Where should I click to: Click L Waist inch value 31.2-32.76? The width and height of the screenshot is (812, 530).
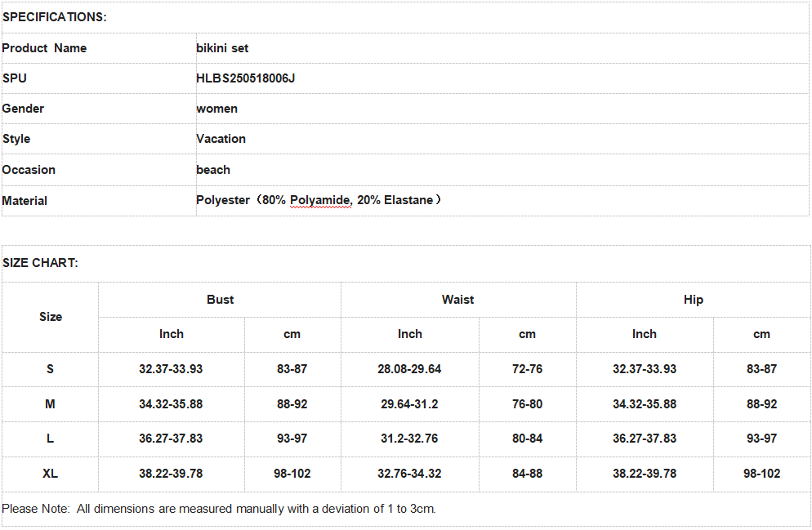pyautogui.click(x=409, y=439)
